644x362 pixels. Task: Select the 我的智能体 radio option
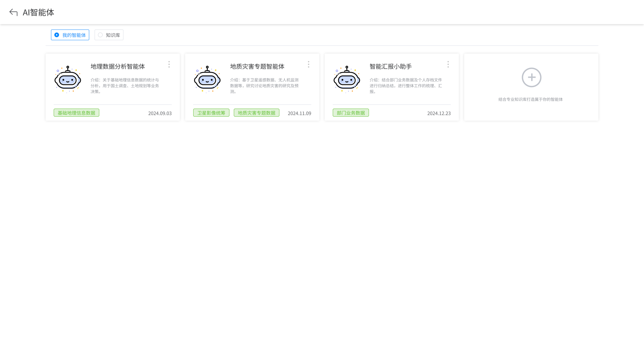(70, 35)
